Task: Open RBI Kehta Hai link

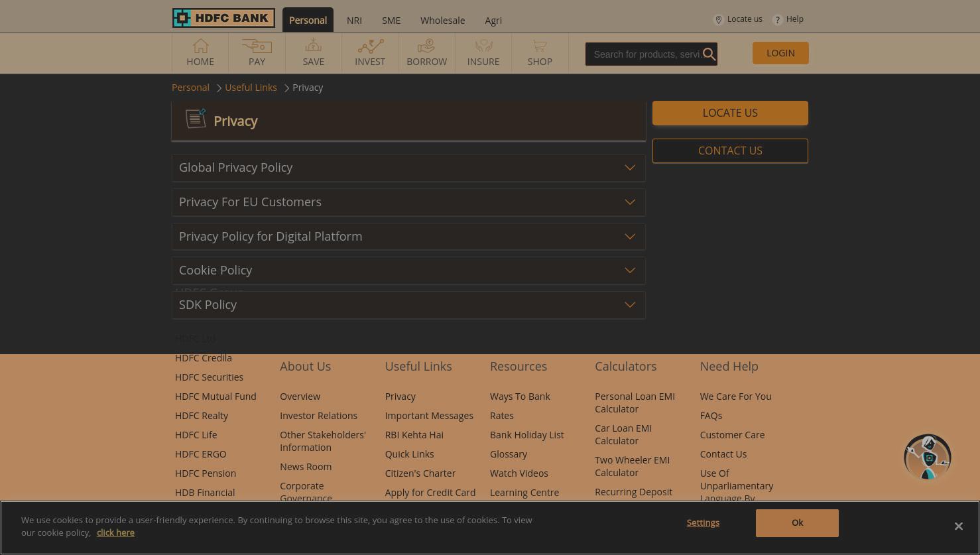Action: coord(414,435)
